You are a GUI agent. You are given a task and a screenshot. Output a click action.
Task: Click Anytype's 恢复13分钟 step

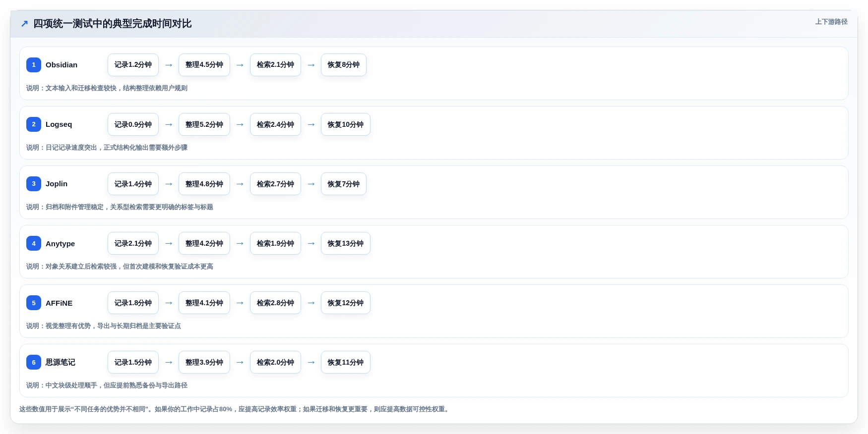coord(346,243)
